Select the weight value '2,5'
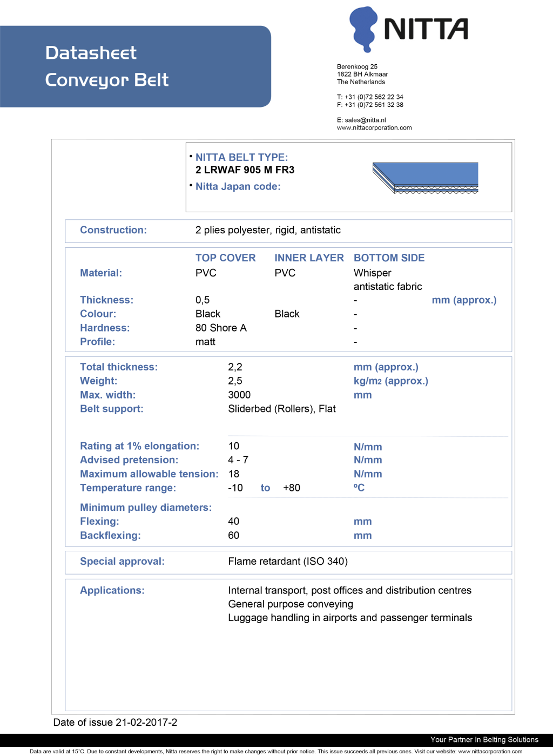The height and width of the screenshot is (756, 553). (x=235, y=381)
